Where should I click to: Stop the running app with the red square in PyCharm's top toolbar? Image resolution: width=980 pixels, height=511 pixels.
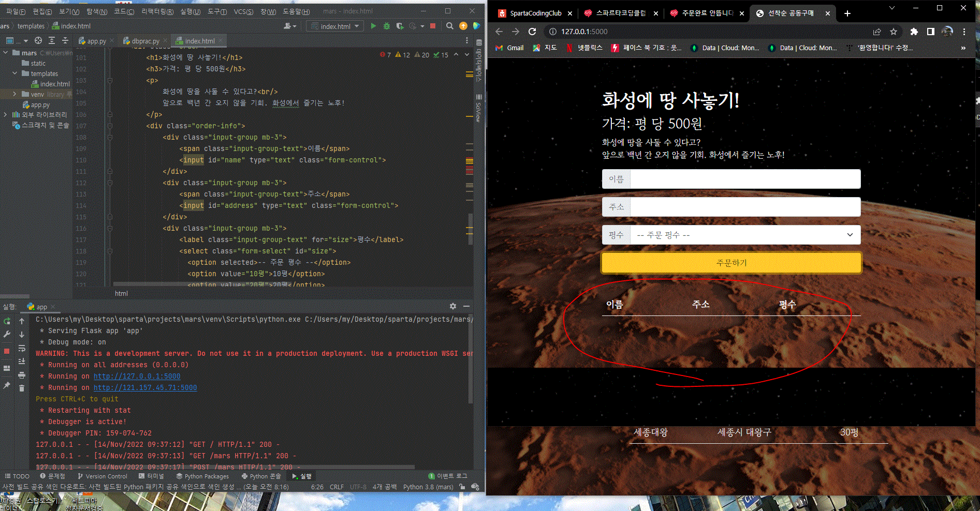(x=433, y=26)
